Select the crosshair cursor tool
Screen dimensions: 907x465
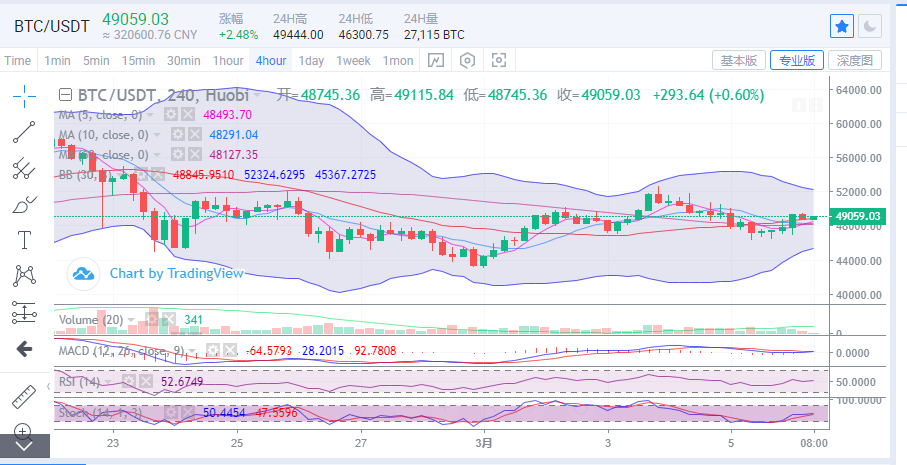click(24, 96)
